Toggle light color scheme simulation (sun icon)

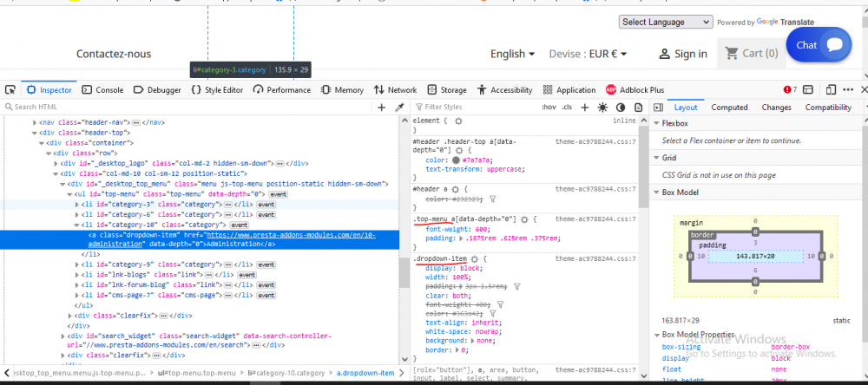[602, 107]
